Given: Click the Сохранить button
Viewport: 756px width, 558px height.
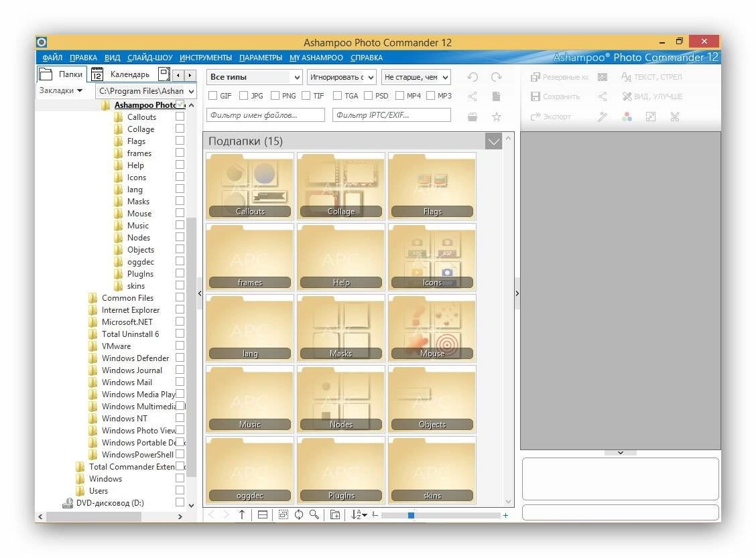Looking at the screenshot, I should 556,96.
